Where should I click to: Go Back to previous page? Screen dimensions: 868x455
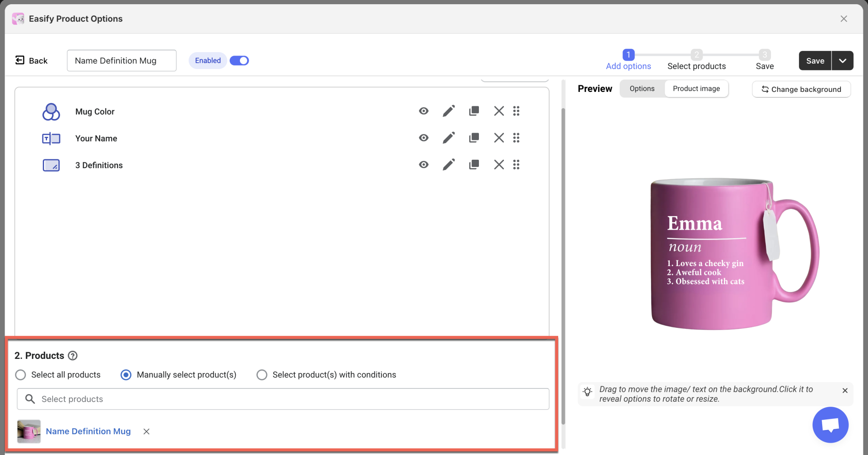tap(32, 61)
